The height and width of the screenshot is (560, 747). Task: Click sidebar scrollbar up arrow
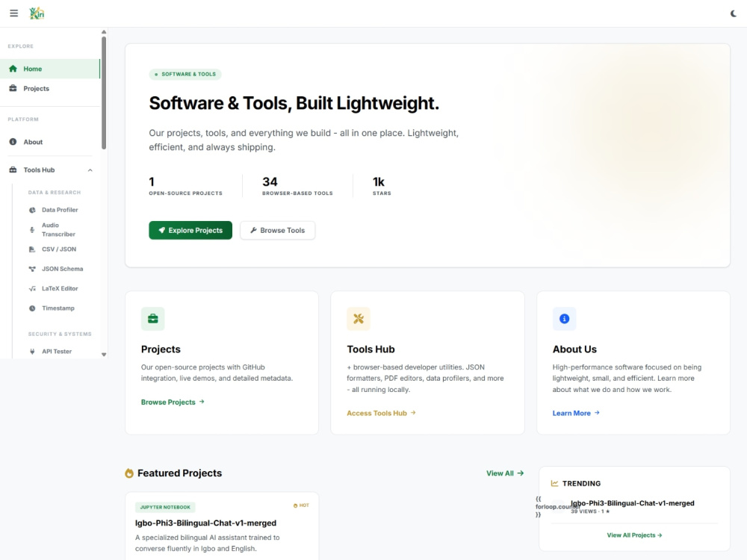point(104,32)
